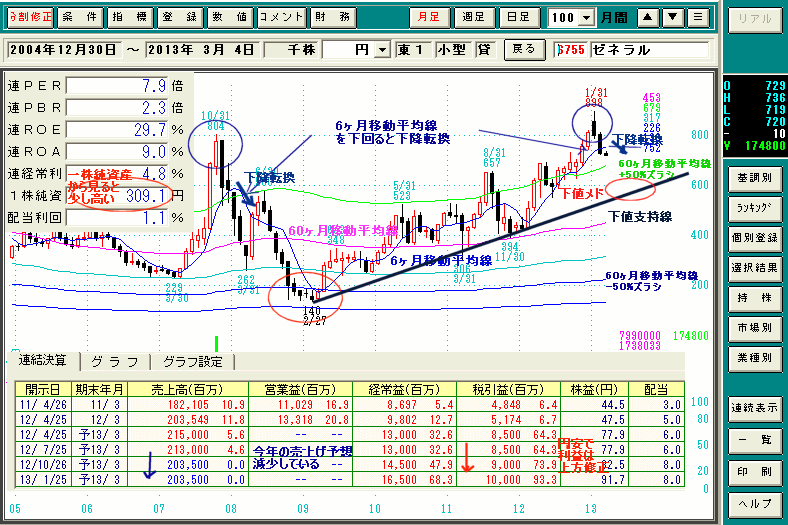
Task: Click the 登録 button
Action: pos(180,18)
